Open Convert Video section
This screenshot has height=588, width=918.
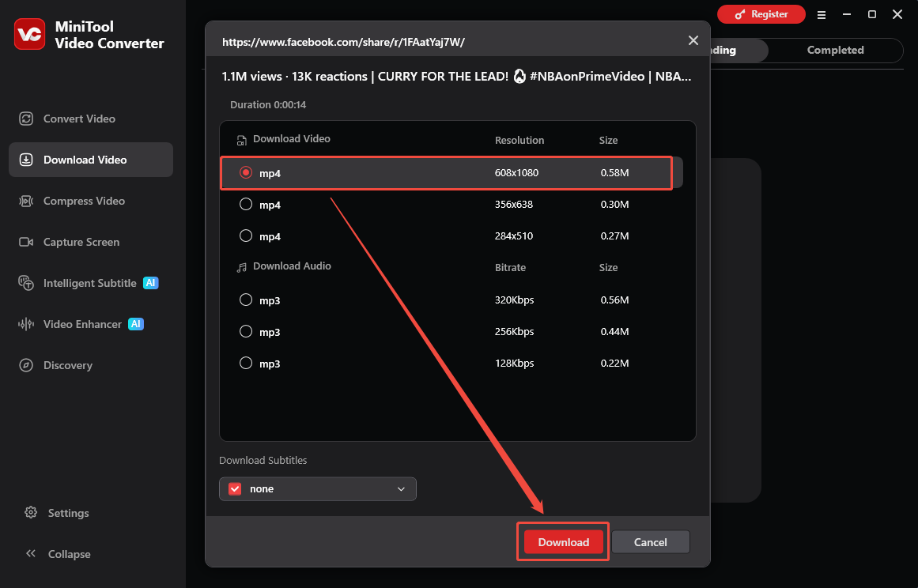(91, 119)
